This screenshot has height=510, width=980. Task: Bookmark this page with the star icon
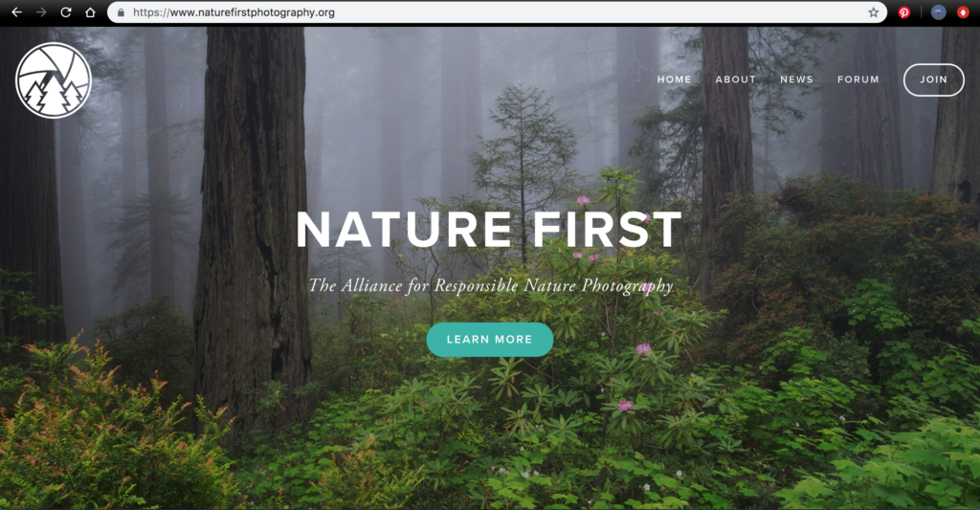tap(873, 12)
